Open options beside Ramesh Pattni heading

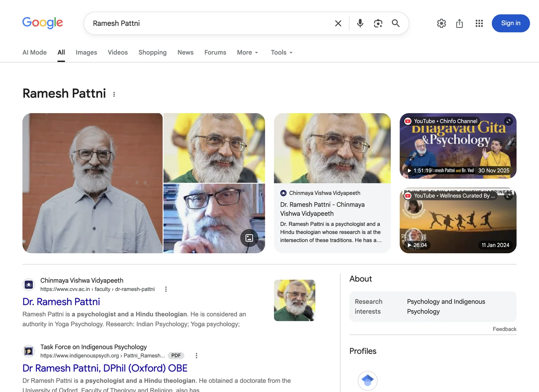pyautogui.click(x=114, y=94)
